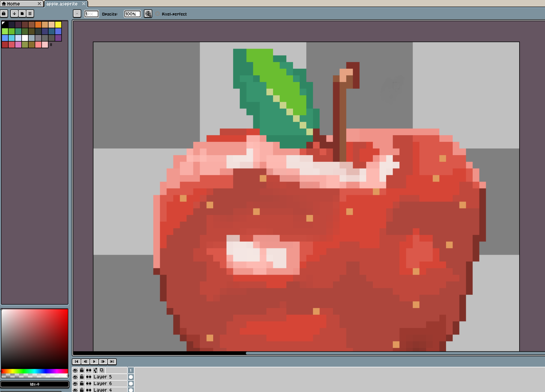Open the palette hamburger menu icon
This screenshot has width=545, height=392.
tap(30, 14)
